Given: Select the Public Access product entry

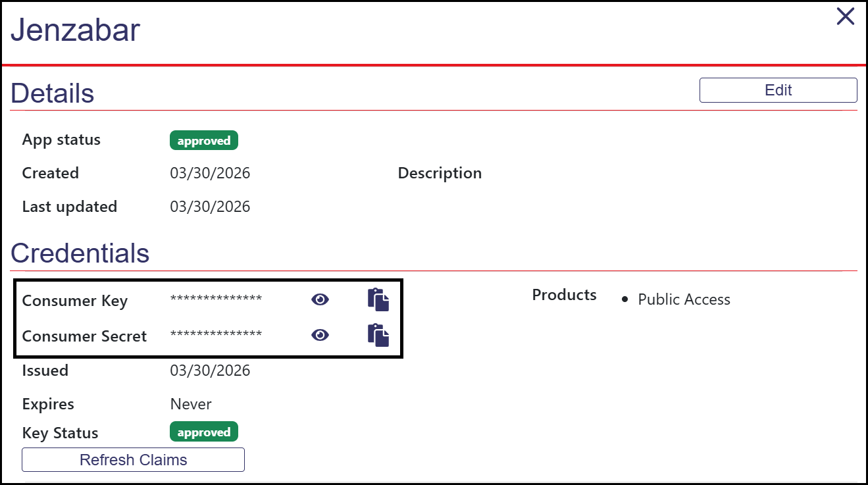Looking at the screenshot, I should coord(684,299).
